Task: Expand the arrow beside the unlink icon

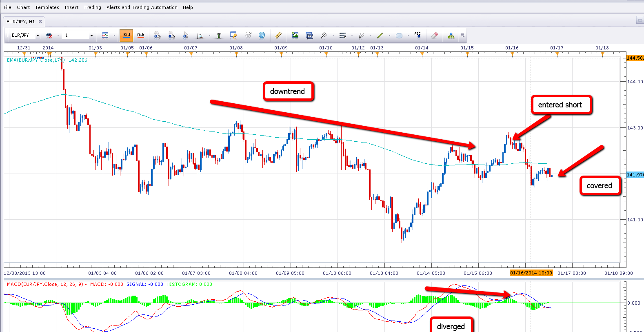Action: (x=58, y=36)
